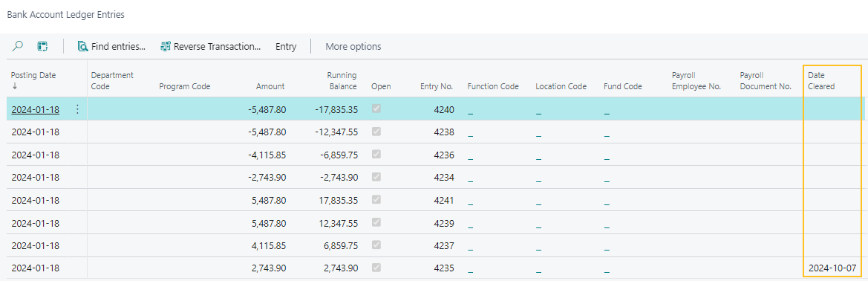Open the Entry menu
The height and width of the screenshot is (281, 868).
286,47
